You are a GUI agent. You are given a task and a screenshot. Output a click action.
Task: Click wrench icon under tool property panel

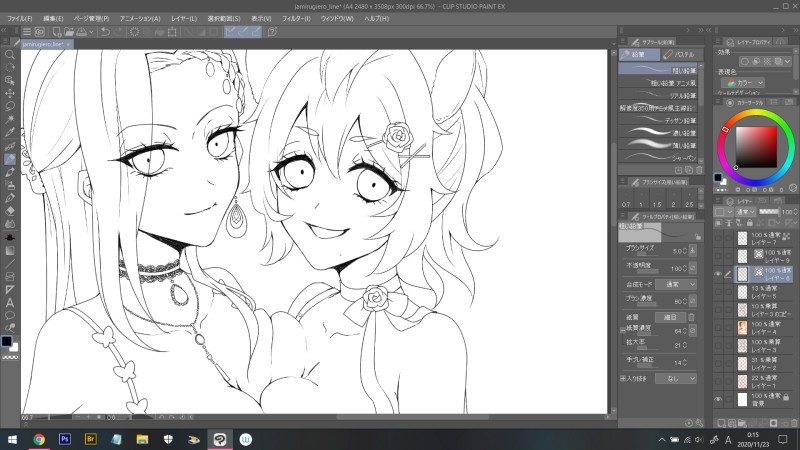pyautogui.click(x=699, y=423)
